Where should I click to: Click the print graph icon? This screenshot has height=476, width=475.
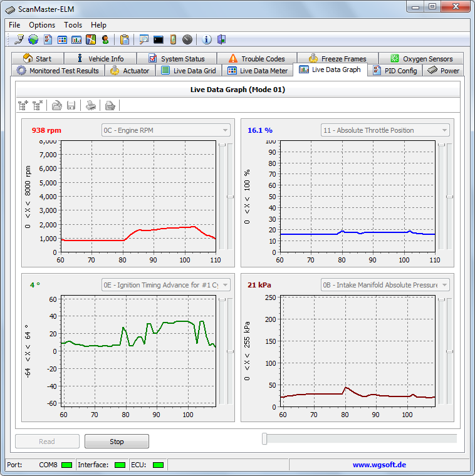[x=91, y=105]
